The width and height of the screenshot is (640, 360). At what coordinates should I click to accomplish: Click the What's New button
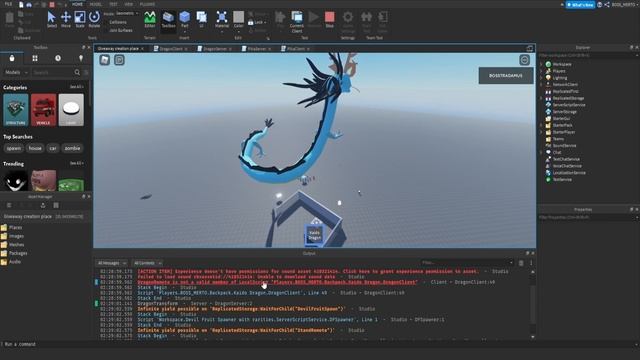click(x=580, y=4)
